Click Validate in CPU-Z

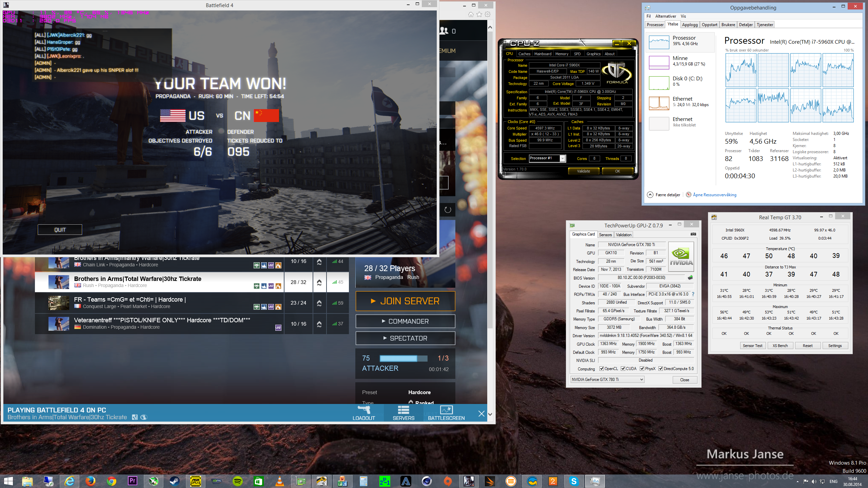pos(584,171)
